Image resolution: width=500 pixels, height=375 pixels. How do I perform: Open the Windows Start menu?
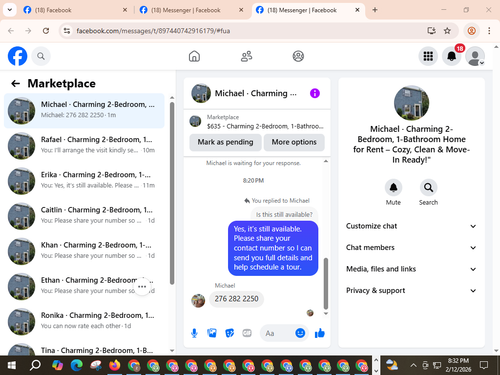click(11, 365)
